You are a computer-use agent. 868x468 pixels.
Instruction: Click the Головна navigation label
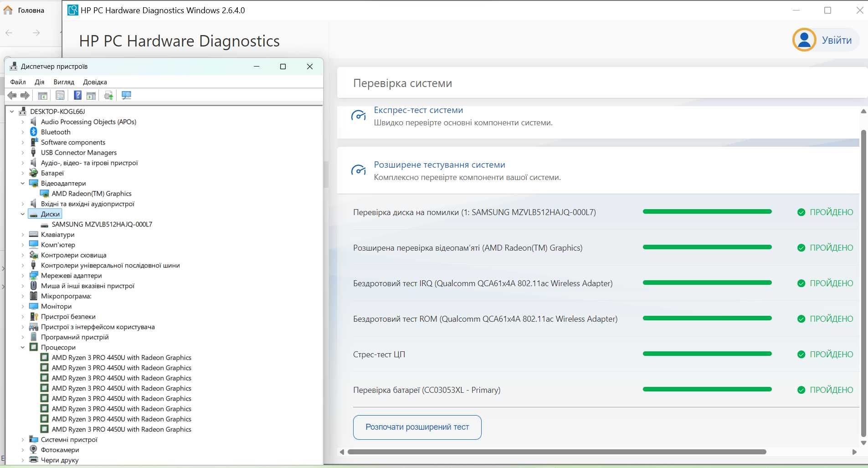[31, 10]
